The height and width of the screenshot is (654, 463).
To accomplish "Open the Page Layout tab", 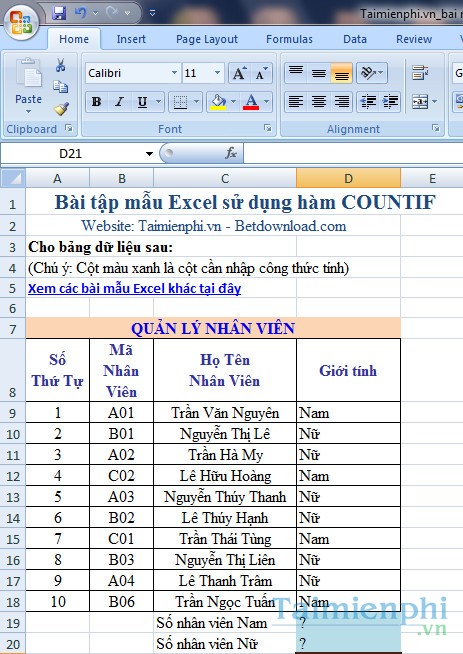I will coord(206,39).
